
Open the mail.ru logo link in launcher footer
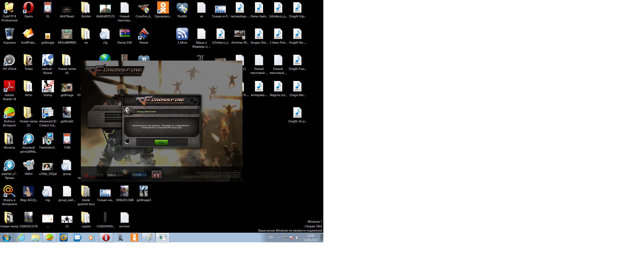pyautogui.click(x=139, y=175)
